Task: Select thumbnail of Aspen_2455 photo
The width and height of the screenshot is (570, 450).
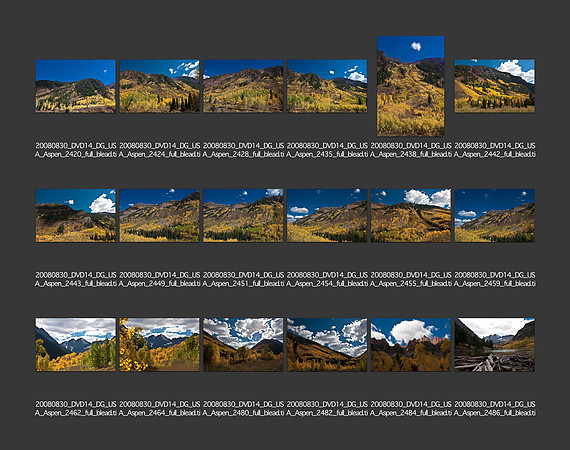Action: pyautogui.click(x=411, y=216)
